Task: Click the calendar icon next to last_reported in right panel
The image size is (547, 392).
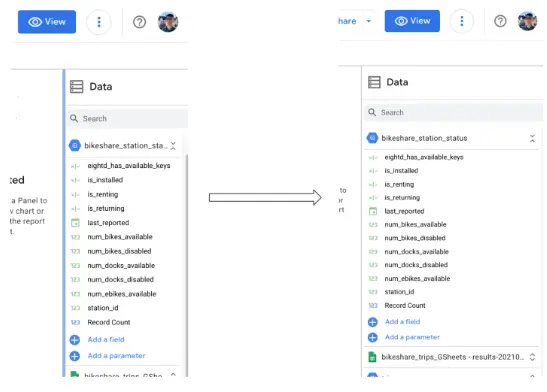Action: [373, 211]
